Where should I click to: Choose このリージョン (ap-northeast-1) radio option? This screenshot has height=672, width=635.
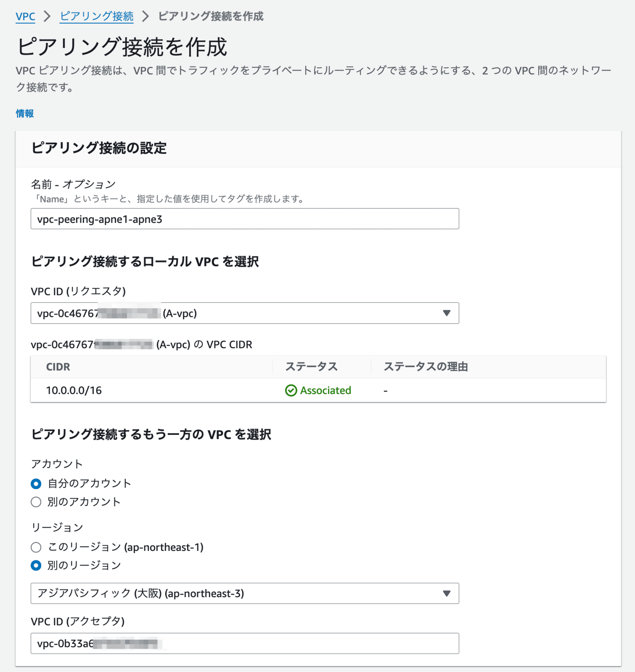[36, 547]
